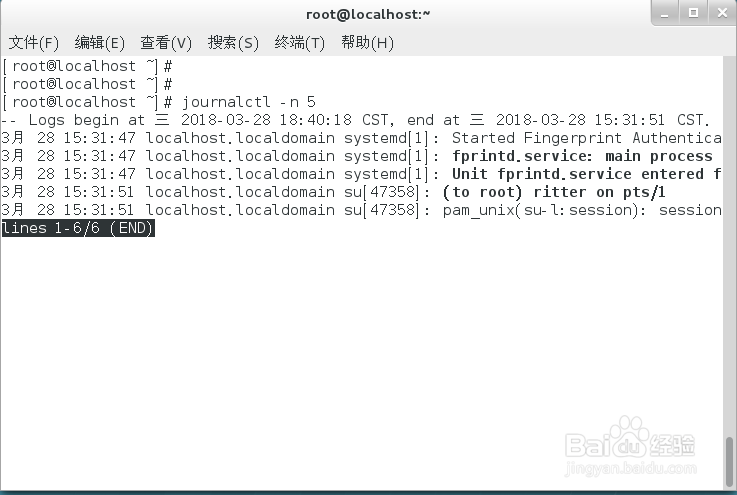Close the terminal window
The width and height of the screenshot is (737, 495).
click(x=722, y=13)
